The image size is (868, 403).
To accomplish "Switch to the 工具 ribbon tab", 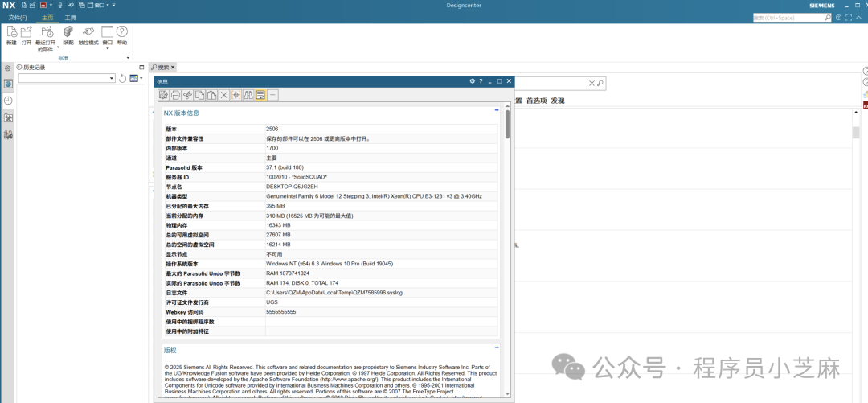I will (x=70, y=18).
